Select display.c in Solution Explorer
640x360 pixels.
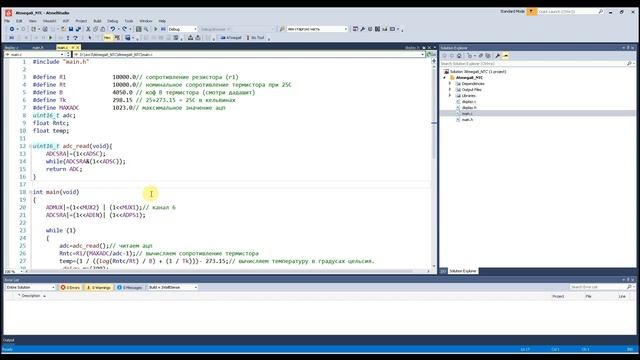click(x=469, y=102)
